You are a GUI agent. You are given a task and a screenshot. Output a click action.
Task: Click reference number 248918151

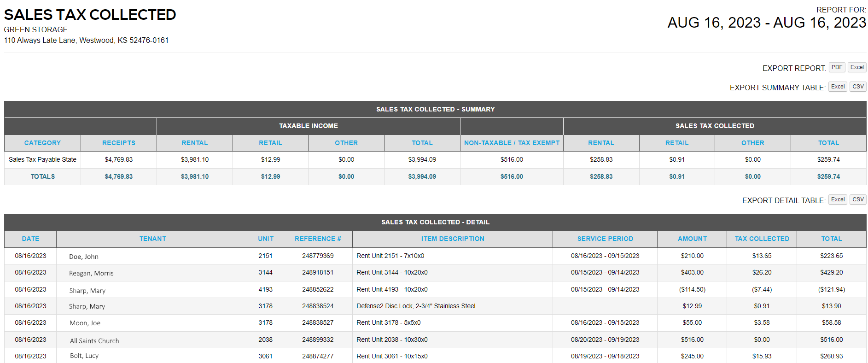coord(318,272)
